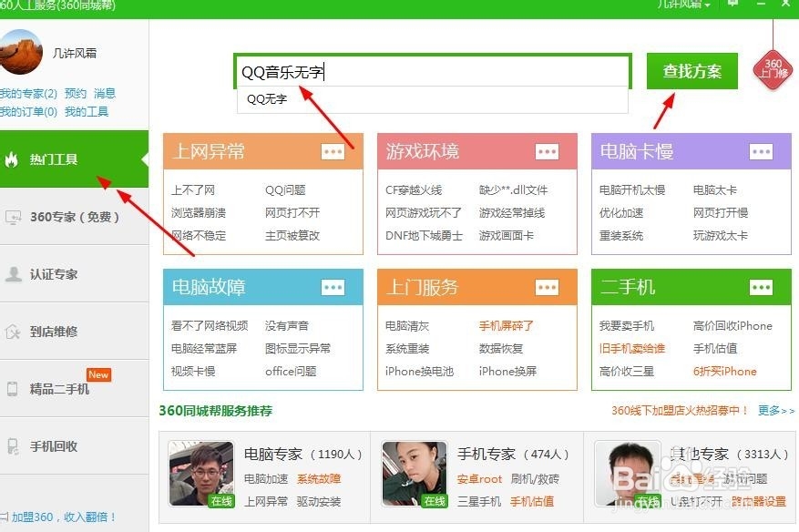Open more options on 电脑卡慢 card
The height and width of the screenshot is (532, 799).
(761, 151)
